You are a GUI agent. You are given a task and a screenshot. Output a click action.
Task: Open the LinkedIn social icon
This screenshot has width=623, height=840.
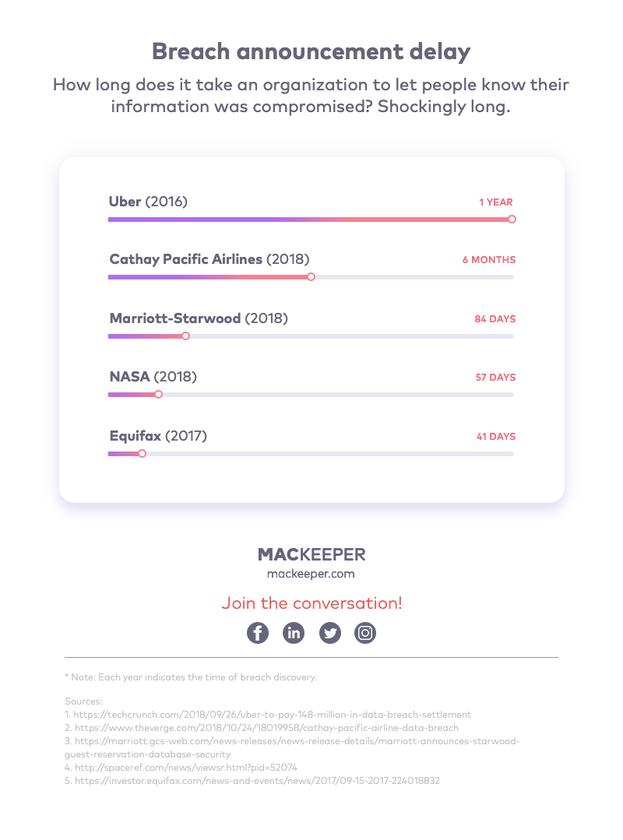294,633
